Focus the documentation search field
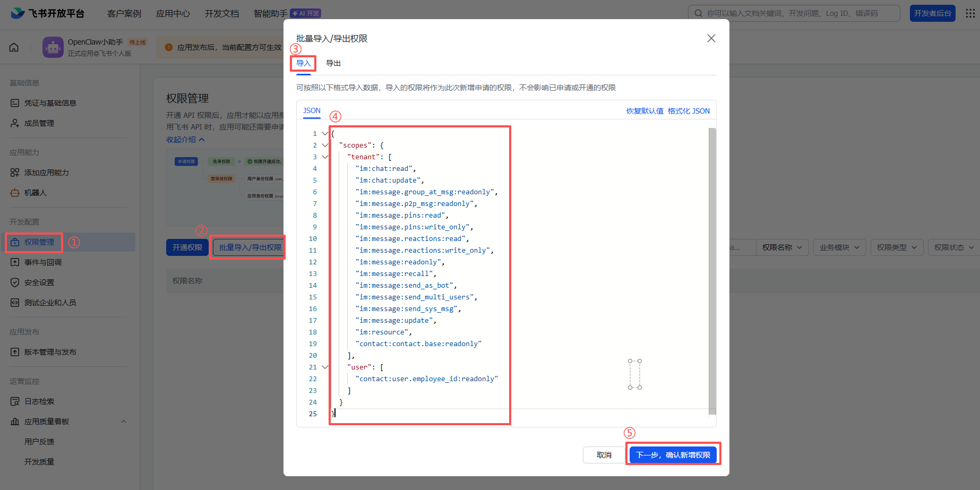 coord(794,13)
